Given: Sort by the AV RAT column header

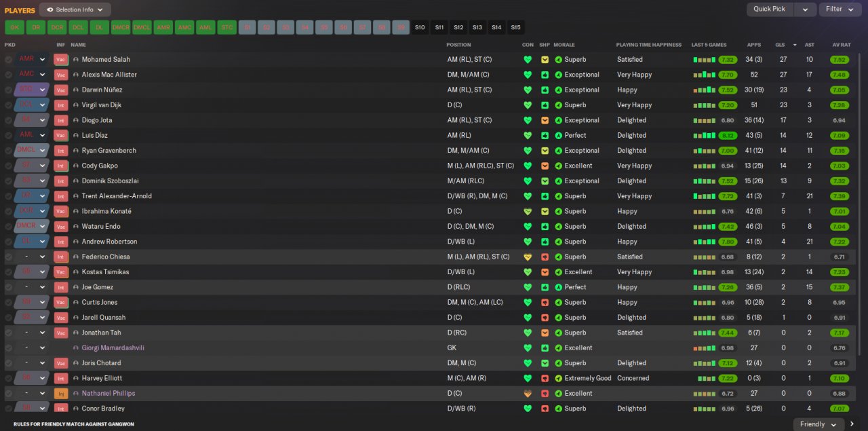Looking at the screenshot, I should pyautogui.click(x=841, y=45).
